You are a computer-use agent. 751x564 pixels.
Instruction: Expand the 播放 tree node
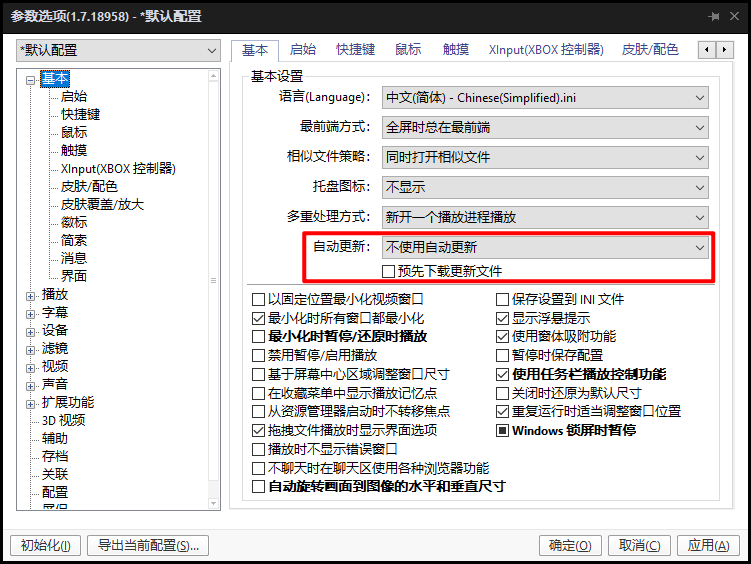[31, 296]
